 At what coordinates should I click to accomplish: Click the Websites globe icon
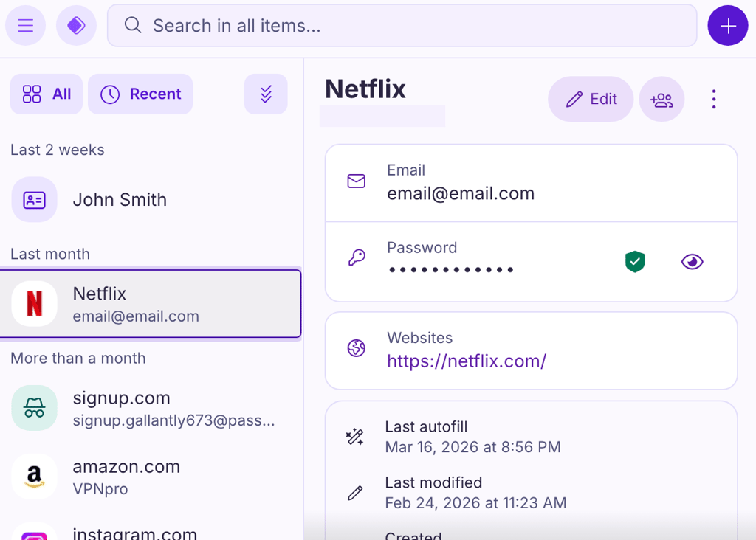coord(357,347)
